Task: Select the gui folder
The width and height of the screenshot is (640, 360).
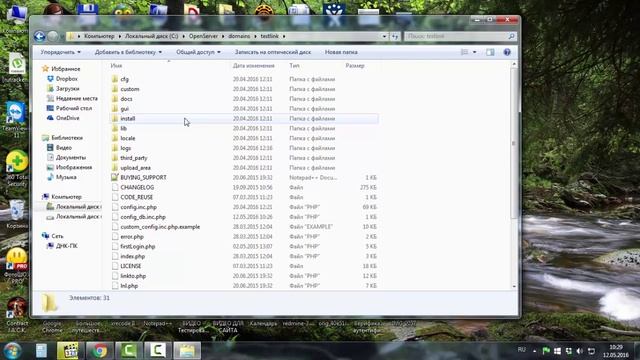Action: (x=124, y=109)
